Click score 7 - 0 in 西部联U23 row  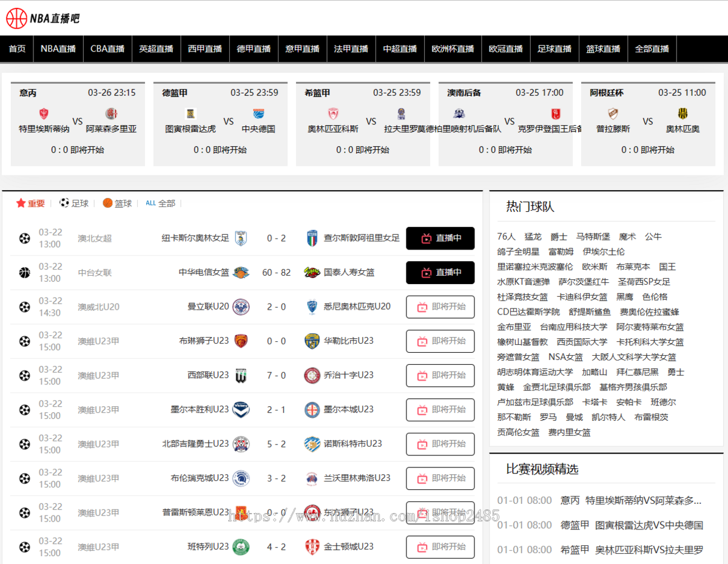click(276, 376)
